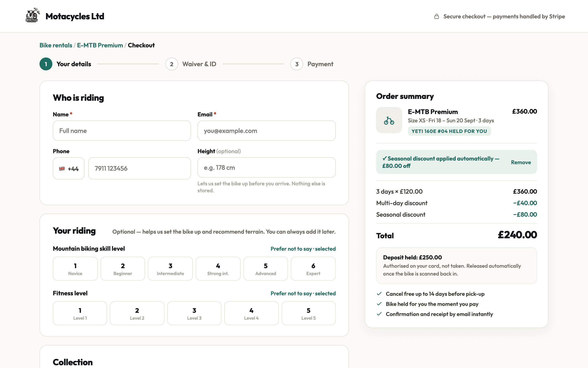This screenshot has height=368, width=588.
Task: Focus the Height input field
Action: click(266, 167)
